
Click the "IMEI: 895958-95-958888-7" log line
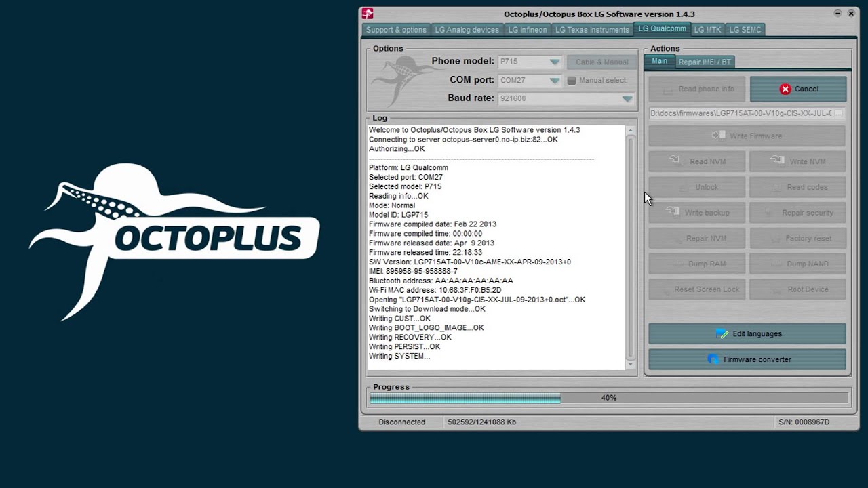pyautogui.click(x=413, y=271)
